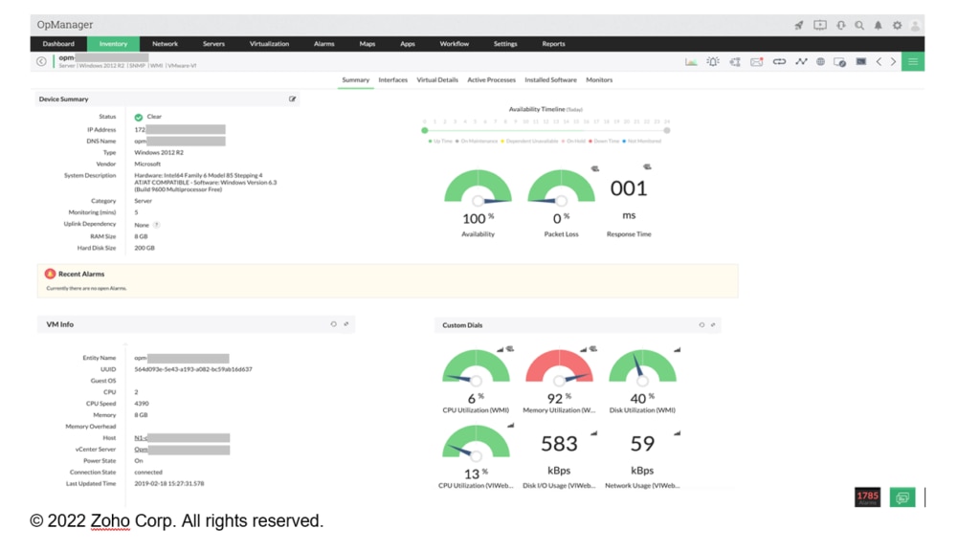The image size is (980, 551).
Task: Open the envelope notification icon
Action: [757, 62]
